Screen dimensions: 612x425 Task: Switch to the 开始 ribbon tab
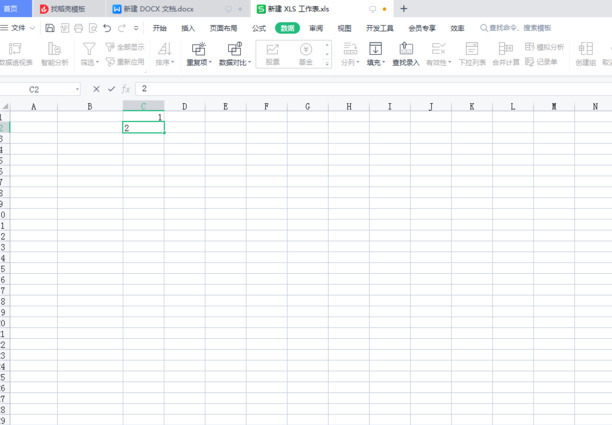[160, 28]
